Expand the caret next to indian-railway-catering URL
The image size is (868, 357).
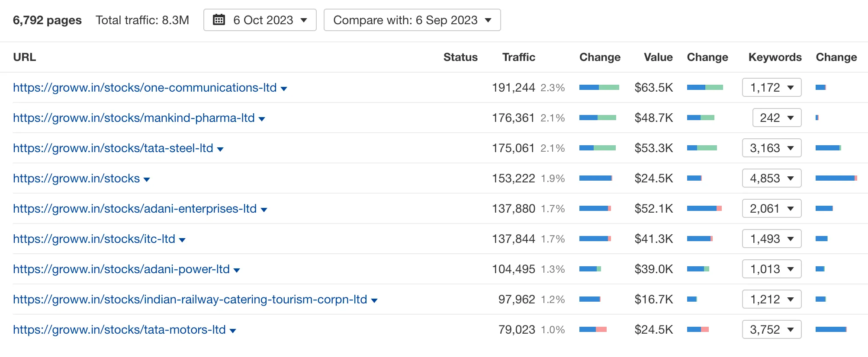coord(374,301)
